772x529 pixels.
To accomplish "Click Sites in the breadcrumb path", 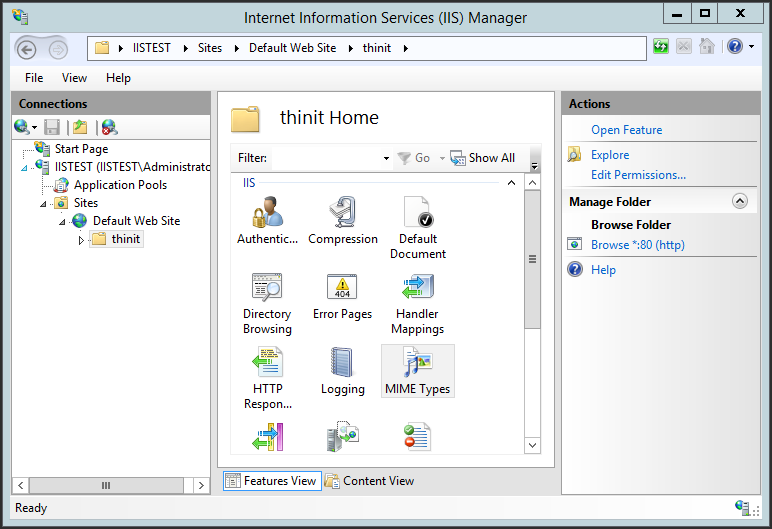I will [210, 48].
